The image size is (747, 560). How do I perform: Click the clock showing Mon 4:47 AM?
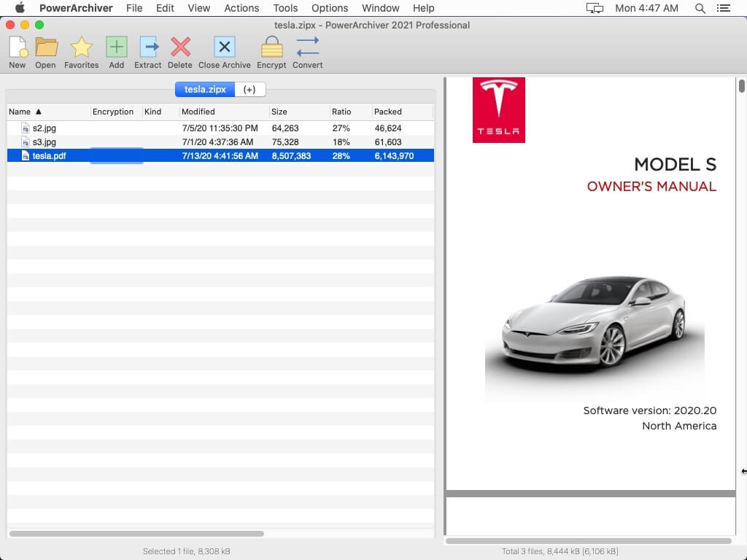pyautogui.click(x=646, y=8)
